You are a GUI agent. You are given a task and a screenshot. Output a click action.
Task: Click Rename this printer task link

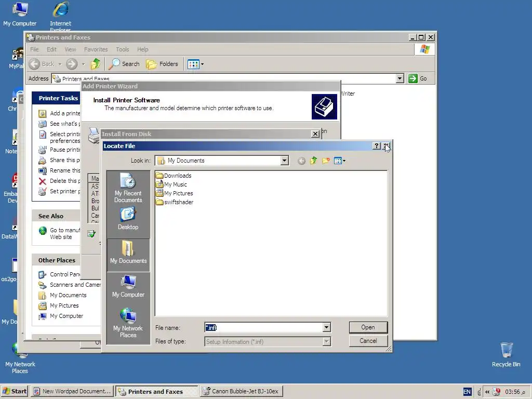click(x=59, y=170)
